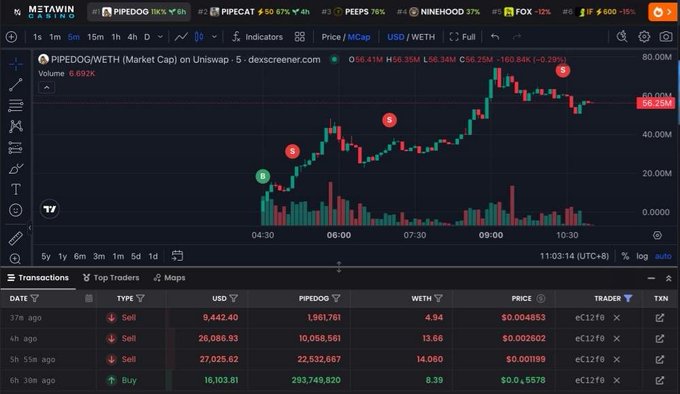This screenshot has width=680, height=394.
Task: Toggle auto scale mode
Action: click(x=663, y=256)
